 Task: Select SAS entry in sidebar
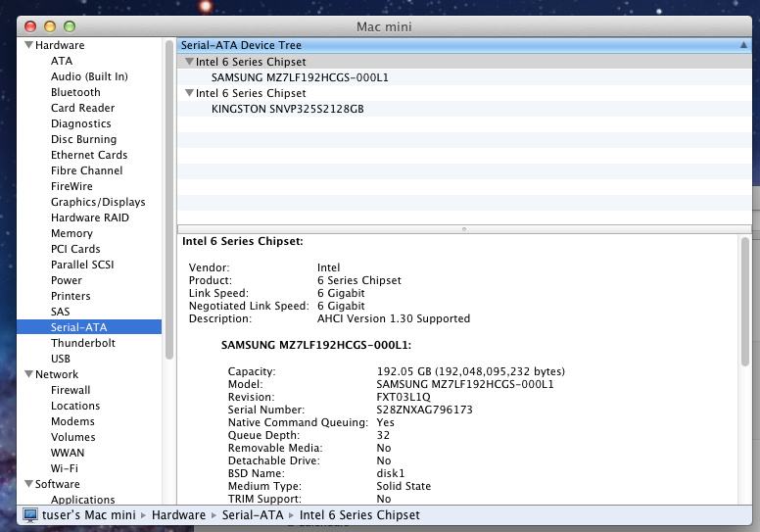tap(60, 312)
